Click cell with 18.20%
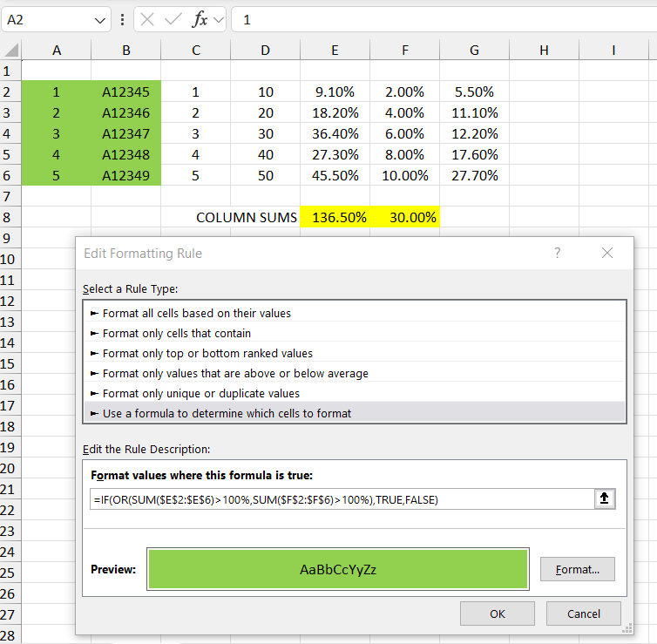The height and width of the screenshot is (644, 657). 335,112
